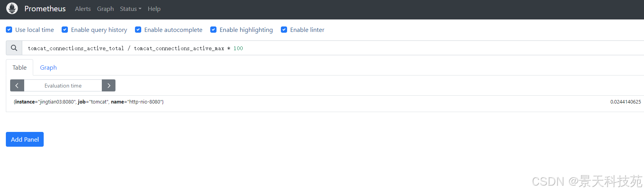
Task: Open the Help navbar link
Action: click(154, 9)
